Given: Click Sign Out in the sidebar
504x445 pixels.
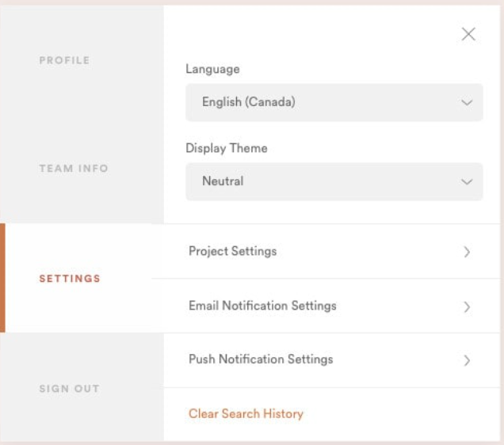Looking at the screenshot, I should (x=69, y=389).
